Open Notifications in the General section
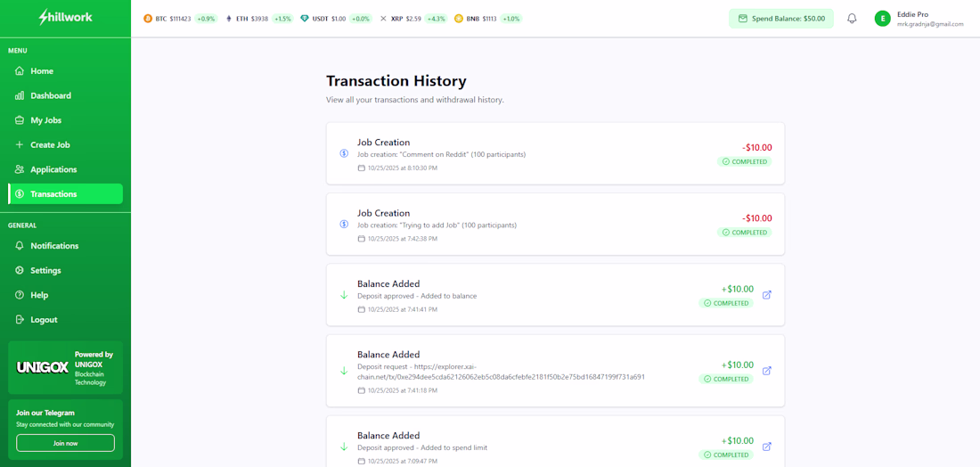 [x=54, y=246]
